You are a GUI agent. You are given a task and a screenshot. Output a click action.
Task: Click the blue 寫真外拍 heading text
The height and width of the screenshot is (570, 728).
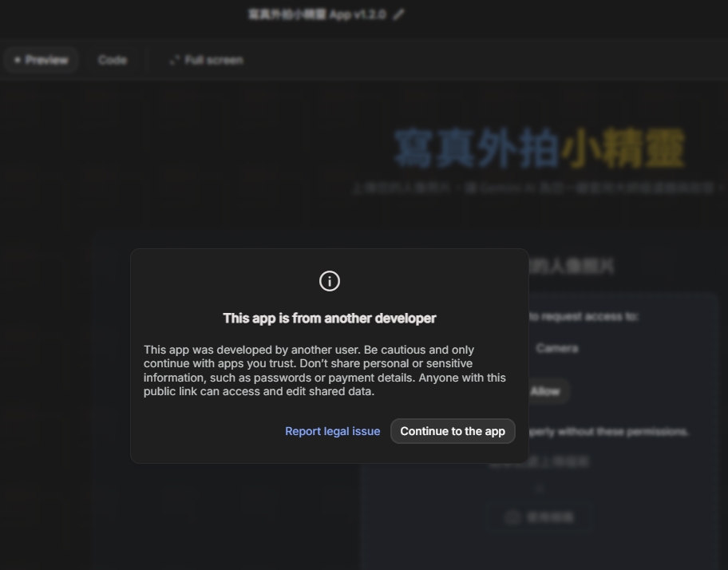click(x=476, y=149)
